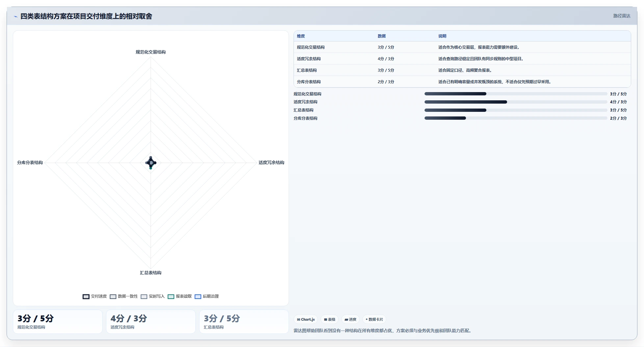The width and height of the screenshot is (644, 347).
Task: Click the 适度冗余结构 progress bar
Action: click(516, 102)
